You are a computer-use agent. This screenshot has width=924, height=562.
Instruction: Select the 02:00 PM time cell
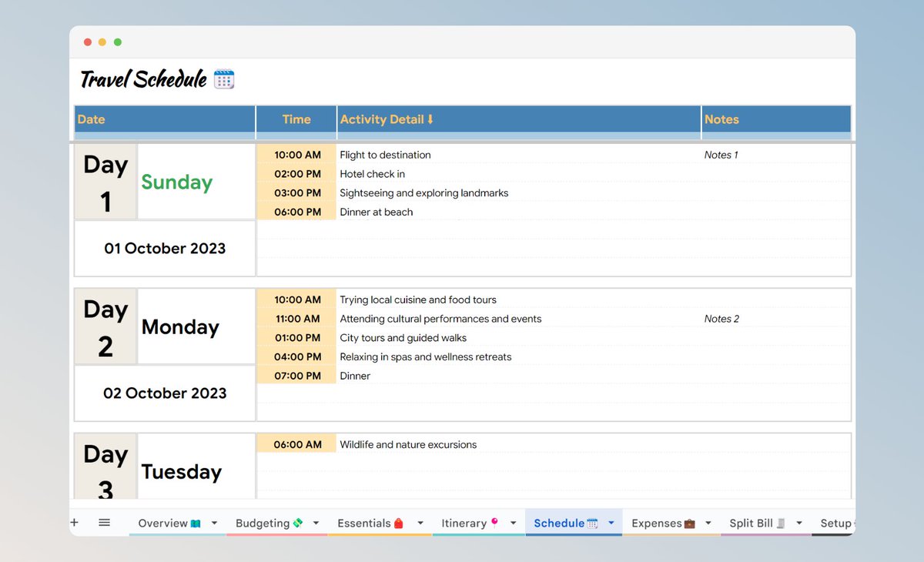[x=296, y=174]
